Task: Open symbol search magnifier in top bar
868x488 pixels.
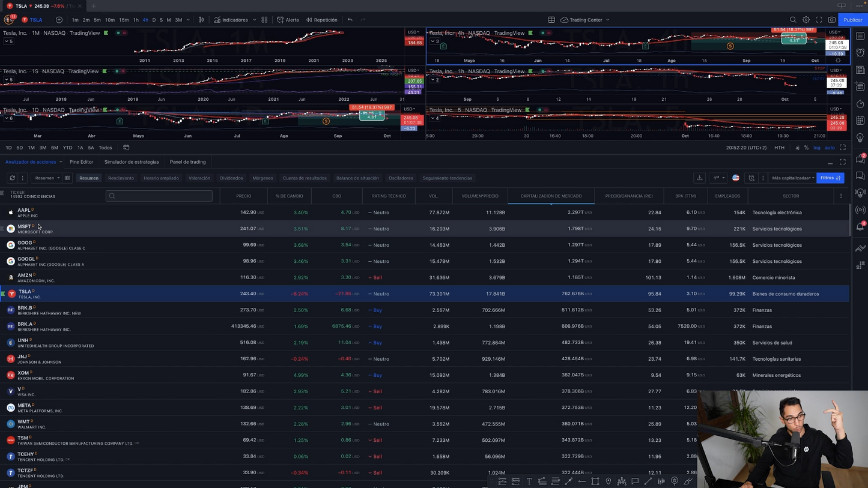Action: tap(793, 20)
